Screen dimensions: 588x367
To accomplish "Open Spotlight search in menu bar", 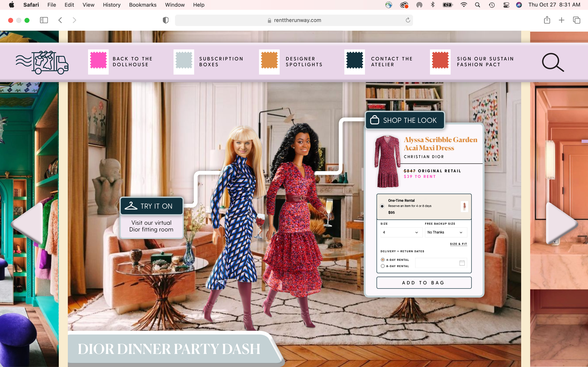I will (477, 5).
